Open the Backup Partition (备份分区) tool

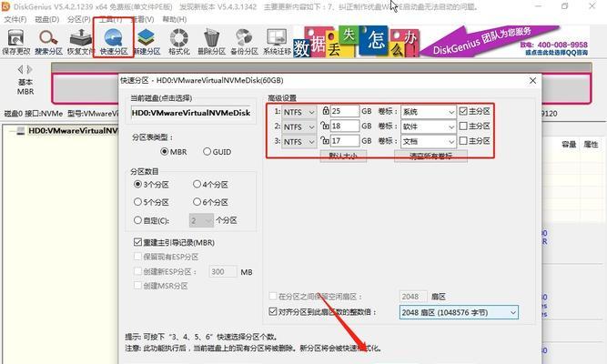pyautogui.click(x=244, y=42)
